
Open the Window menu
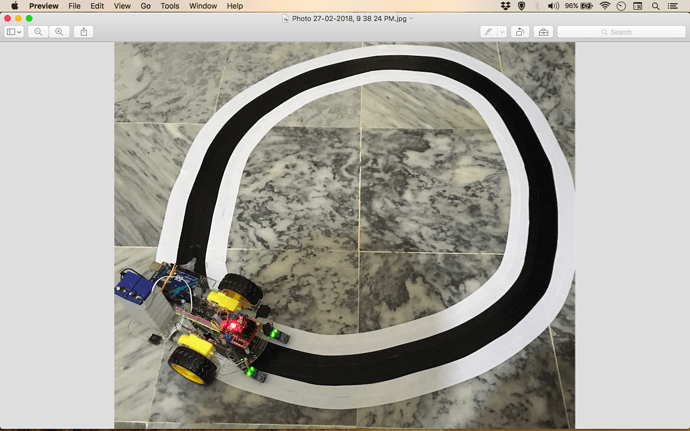[203, 6]
